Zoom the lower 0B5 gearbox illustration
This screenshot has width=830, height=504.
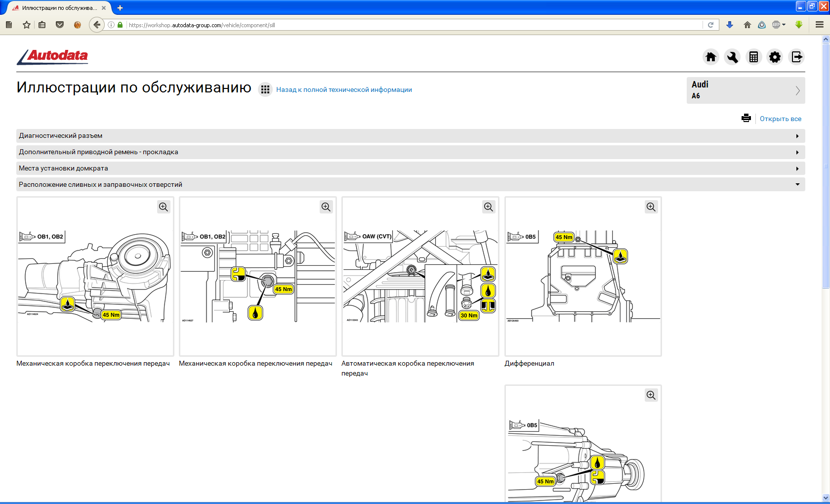click(651, 395)
